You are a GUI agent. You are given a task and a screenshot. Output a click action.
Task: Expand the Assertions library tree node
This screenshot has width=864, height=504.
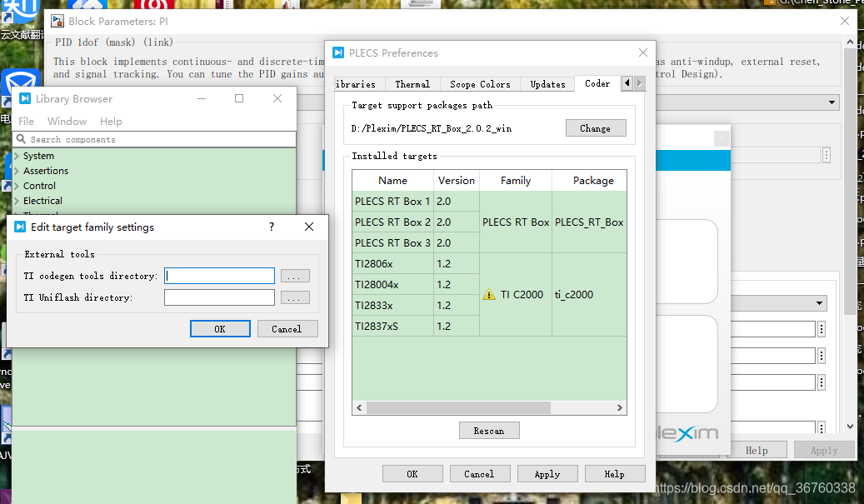17,171
